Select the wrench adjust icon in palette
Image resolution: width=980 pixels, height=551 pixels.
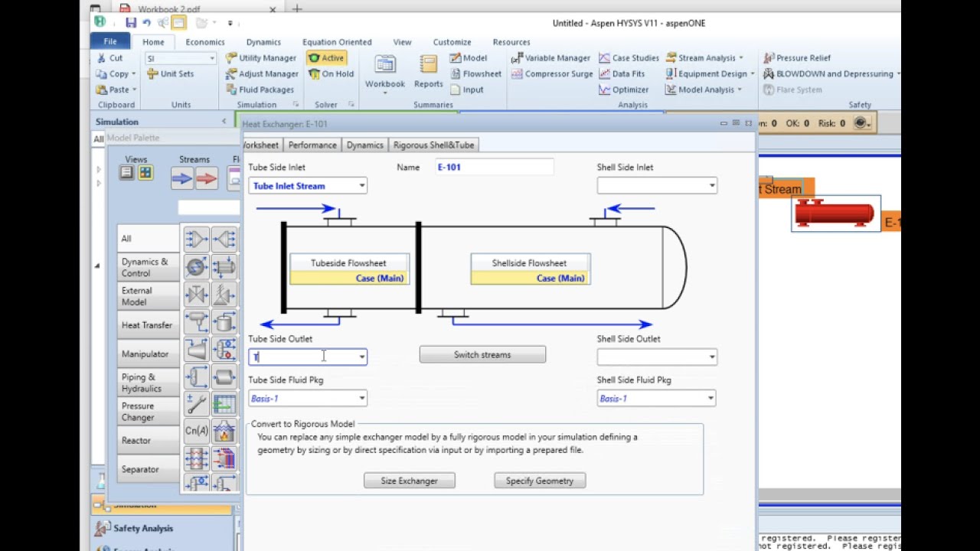(x=197, y=404)
